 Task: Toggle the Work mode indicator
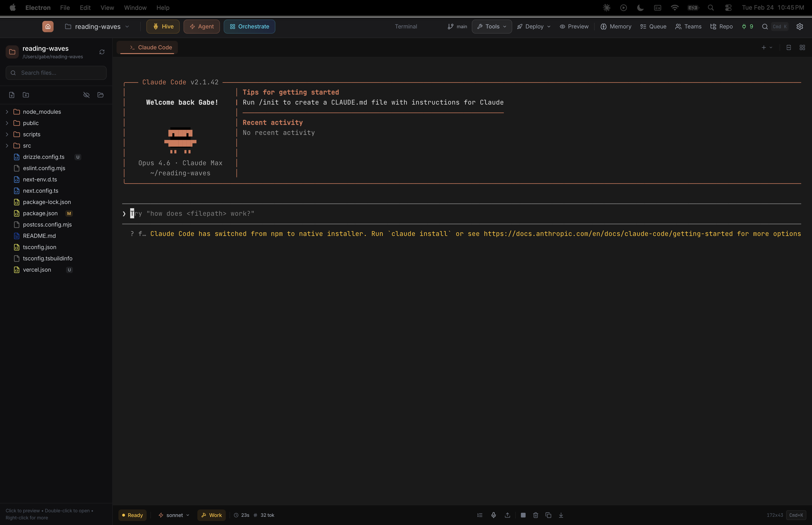211,515
